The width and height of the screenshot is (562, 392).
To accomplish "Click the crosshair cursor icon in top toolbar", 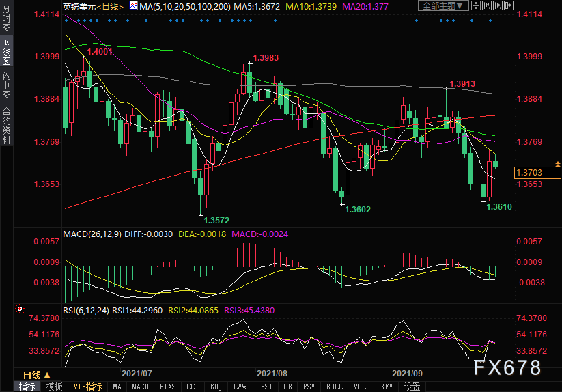I will pos(476,5).
